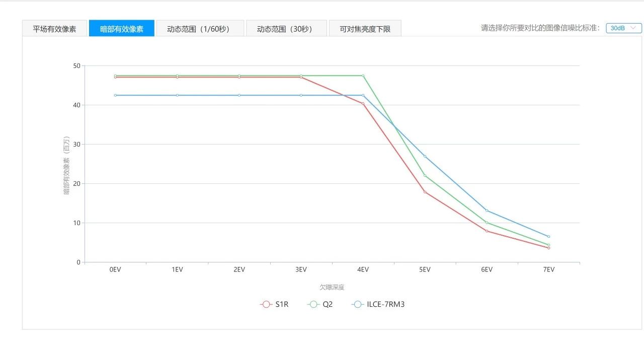Viewport: 644px width, 340px height.
Task: Click the green Q2 point at 4EV
Action: point(363,76)
